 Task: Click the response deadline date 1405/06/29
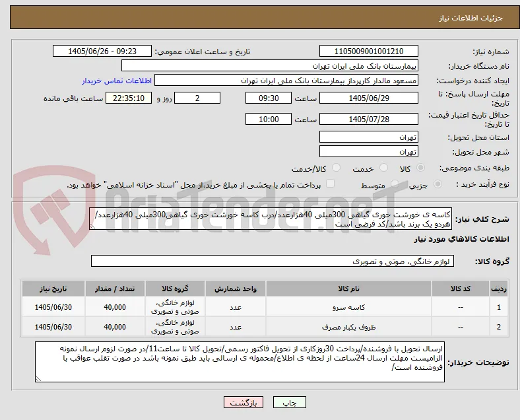point(369,98)
